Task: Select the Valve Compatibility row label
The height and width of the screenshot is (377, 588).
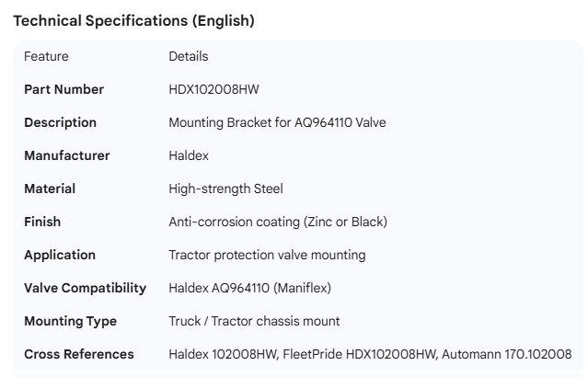Action: click(x=85, y=288)
